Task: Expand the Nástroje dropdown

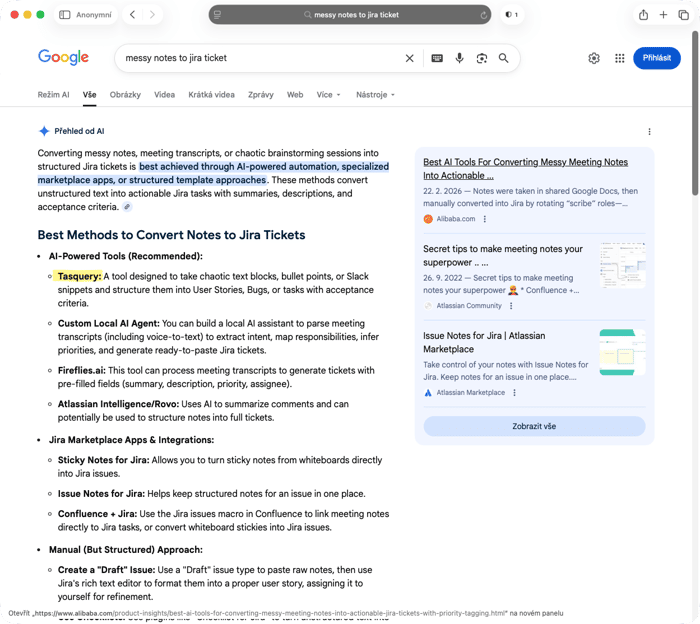Action: coord(375,95)
